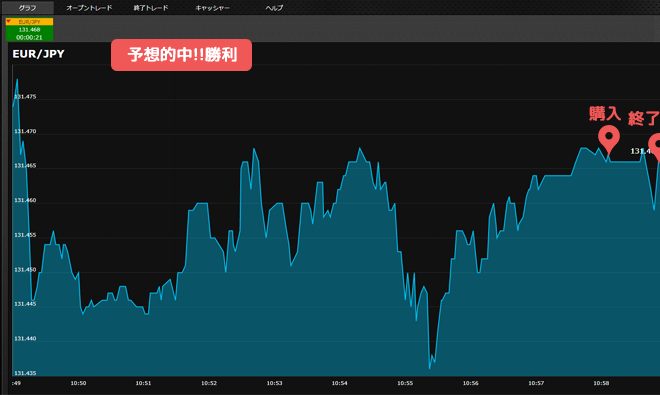660x395 pixels.
Task: Click the 131.460 price axis label
Action: (x=25, y=200)
